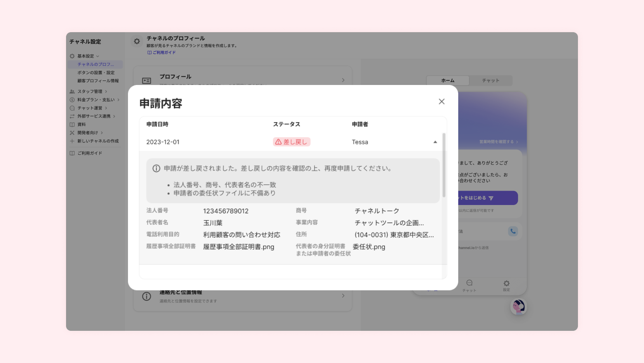The image size is (644, 363).
Task: Close the 申請内容 dialog
Action: [x=442, y=101]
